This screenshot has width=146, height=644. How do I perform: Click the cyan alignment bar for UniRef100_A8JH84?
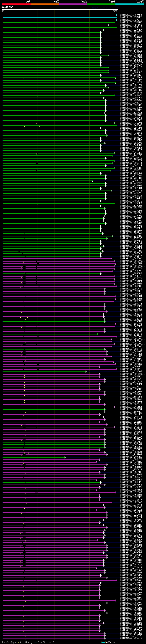pos(60,15)
